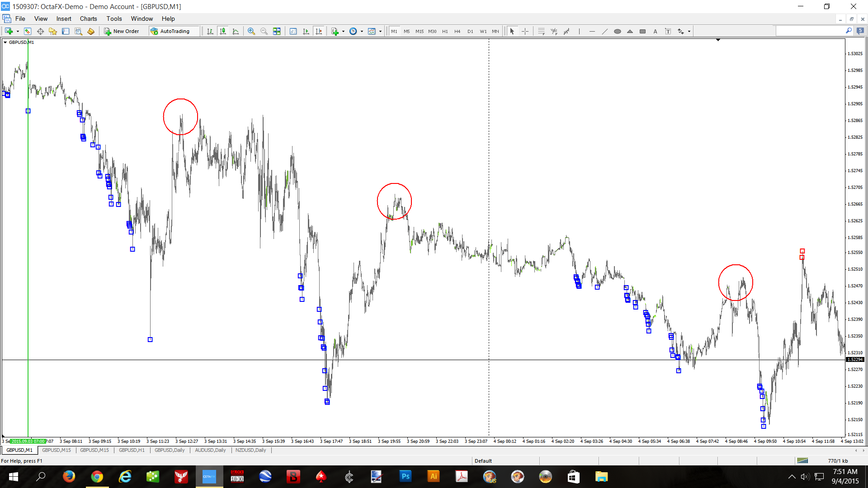Select the W1 timeframe button

point(483,31)
